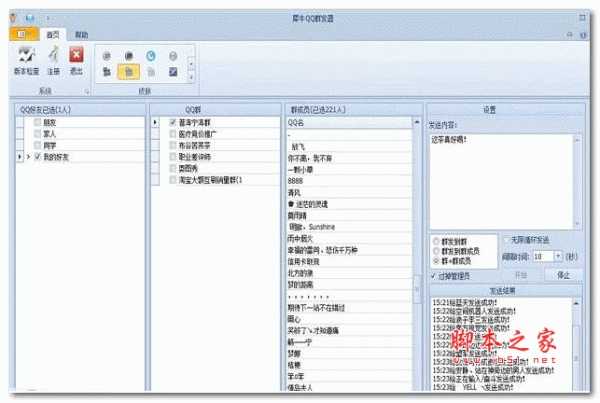Open the orange application menu button
600x403 pixels.
click(23, 34)
